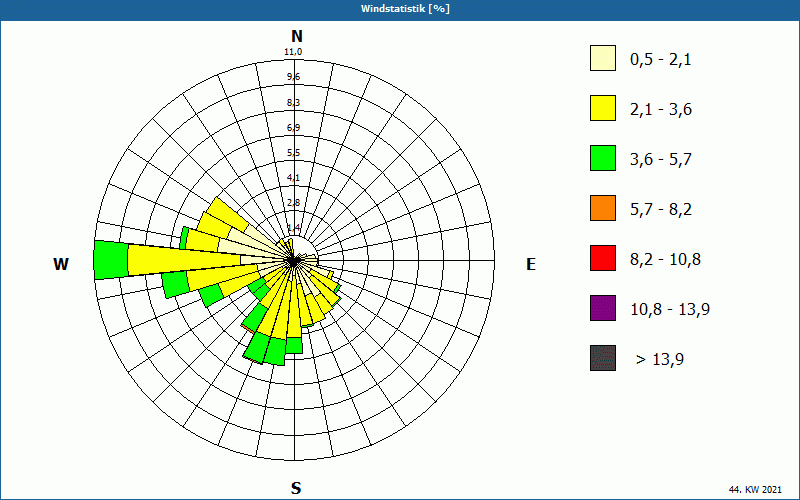800x500 pixels.
Task: Click the 0,5 - 2,1 pale yellow swatch
Action: (603, 58)
